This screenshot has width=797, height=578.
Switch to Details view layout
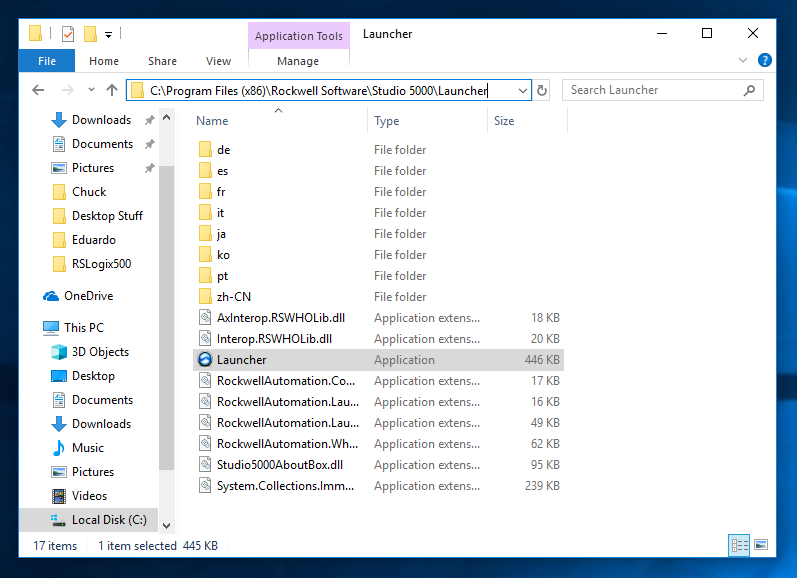[x=739, y=545]
